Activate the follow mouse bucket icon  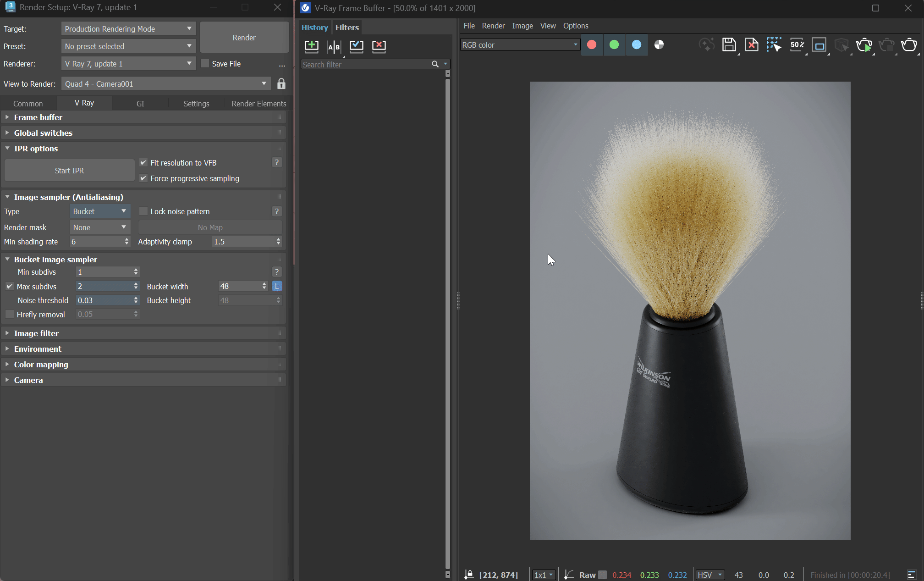pyautogui.click(x=774, y=45)
